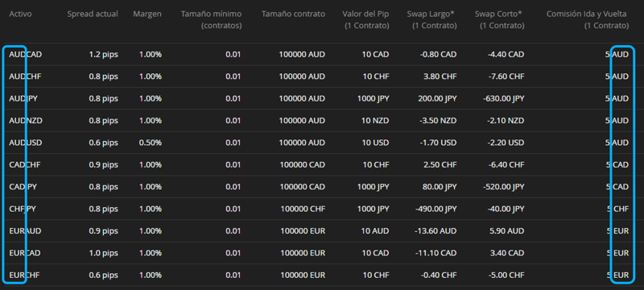Image resolution: width=644 pixels, height=290 pixels.
Task: Click the Spread actual column header
Action: (x=93, y=14)
